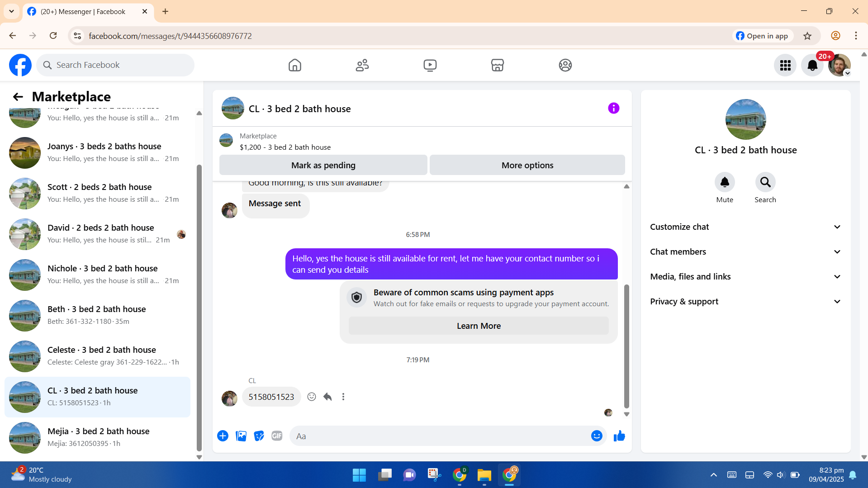Expand Chat members section
Screen dimensions: 868x488
pos(745,252)
